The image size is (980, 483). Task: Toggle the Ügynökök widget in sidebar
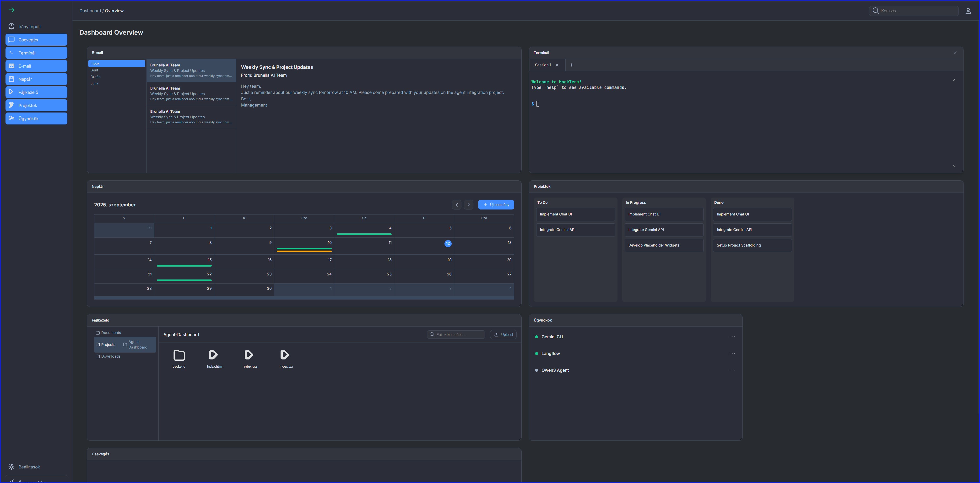pyautogui.click(x=36, y=119)
